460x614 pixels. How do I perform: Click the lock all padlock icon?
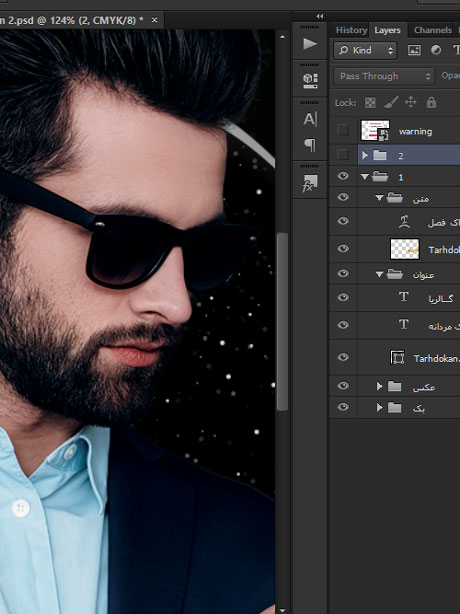[x=431, y=103]
